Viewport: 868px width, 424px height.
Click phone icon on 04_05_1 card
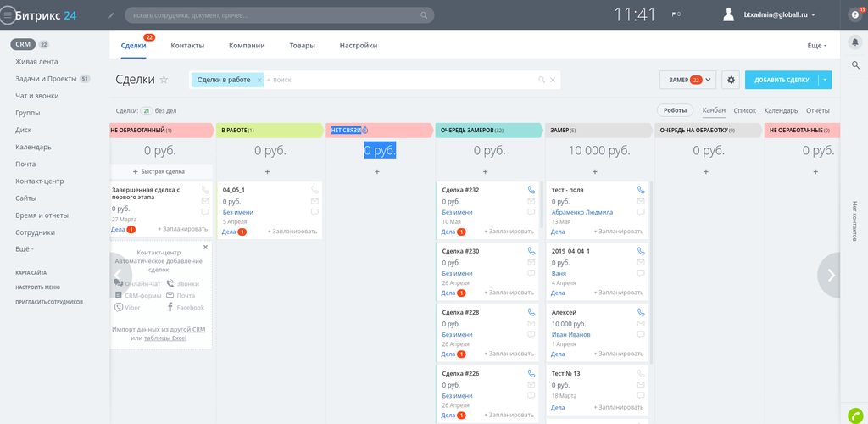(x=314, y=190)
